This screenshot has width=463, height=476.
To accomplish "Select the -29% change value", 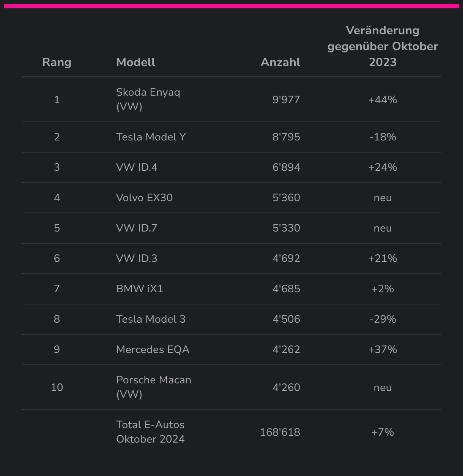I will [383, 319].
